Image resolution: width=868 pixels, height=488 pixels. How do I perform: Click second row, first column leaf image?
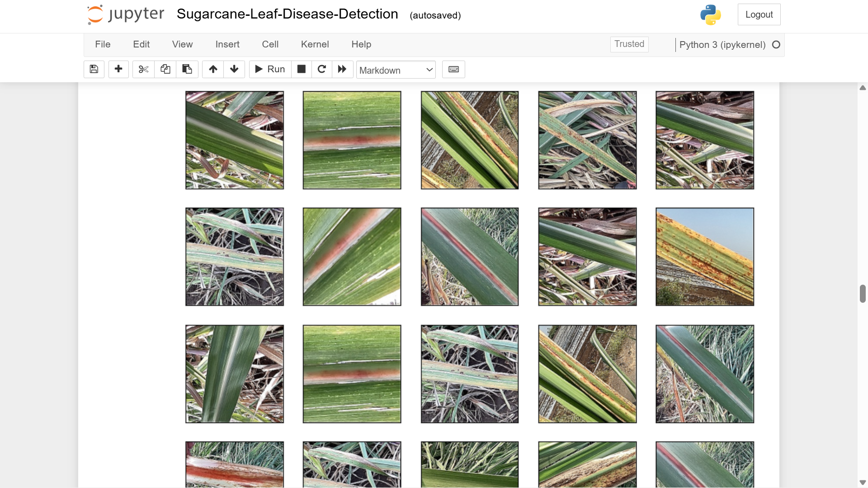[x=235, y=257]
